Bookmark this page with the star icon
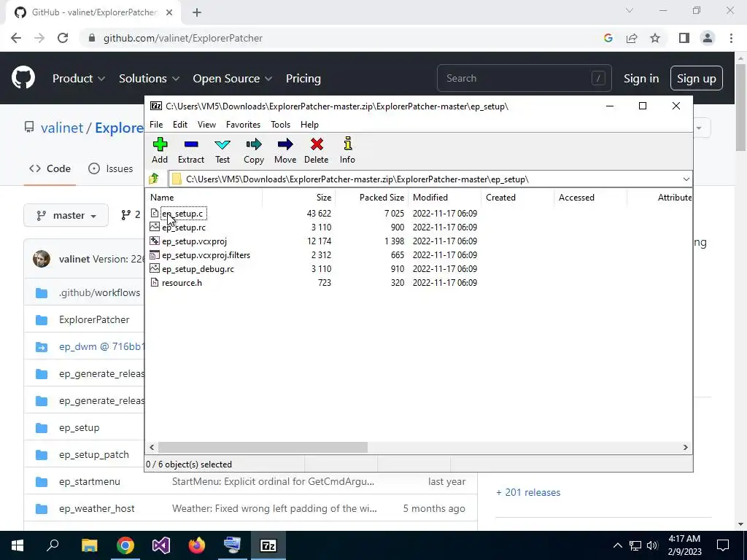 [655, 38]
